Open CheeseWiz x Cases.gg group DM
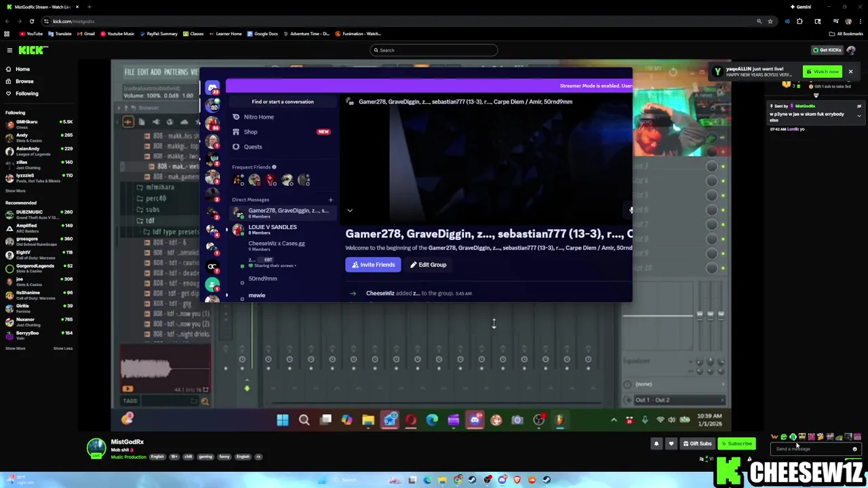868x488 pixels. coord(281,246)
